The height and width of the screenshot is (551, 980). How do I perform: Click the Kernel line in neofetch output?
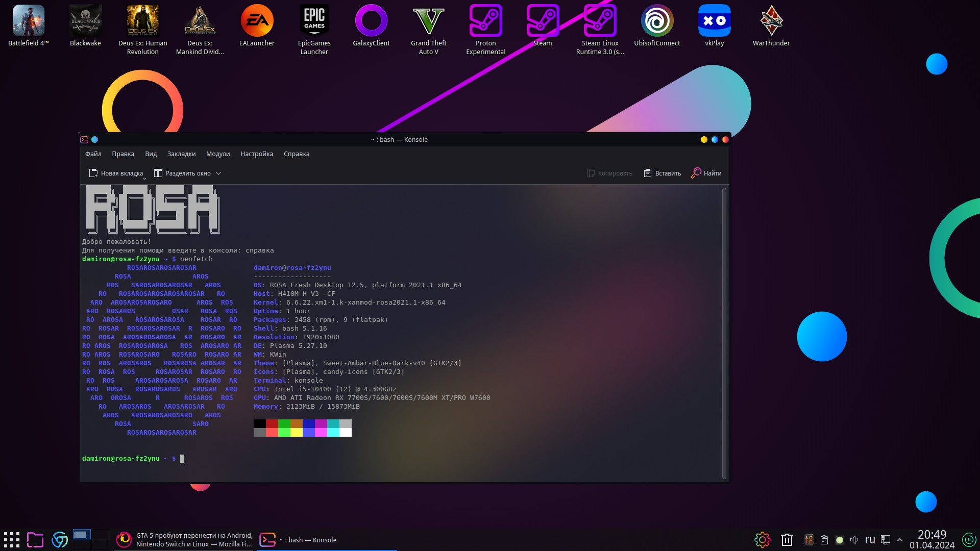[350, 303]
